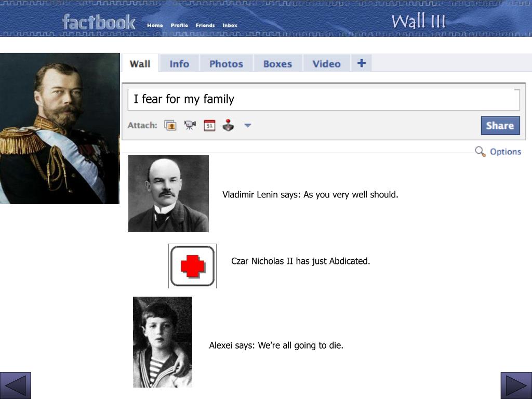Click Home in the factbook header
Screen dimensions: 532x399
[x=155, y=25]
